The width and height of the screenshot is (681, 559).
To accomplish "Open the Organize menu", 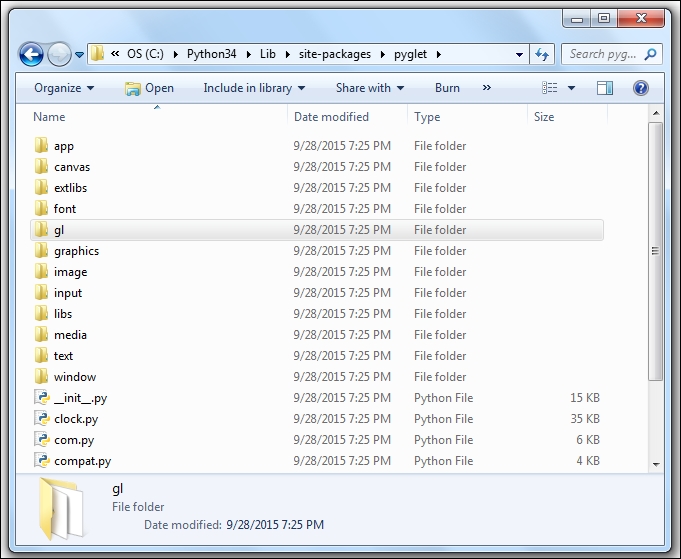I will point(64,88).
